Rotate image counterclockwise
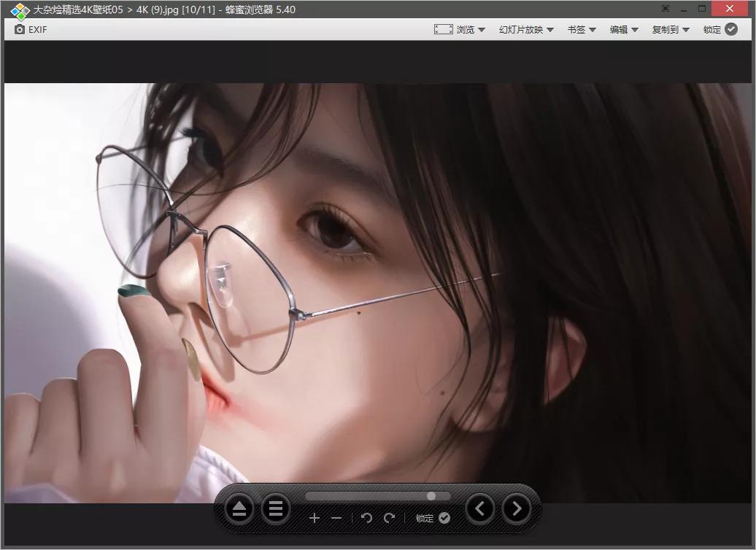Screen dimensions: 756x550 [366, 518]
